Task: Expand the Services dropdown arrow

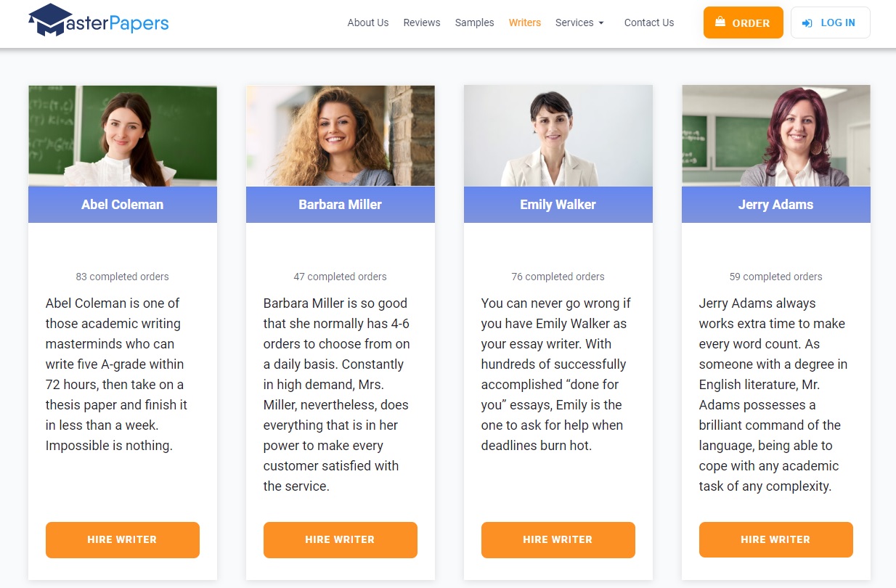Action: [601, 23]
